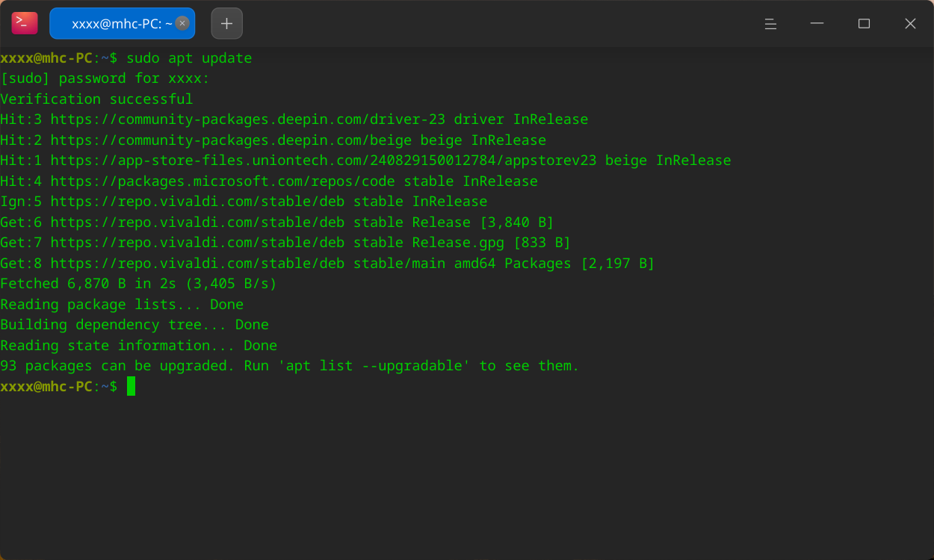Click the packages.microsoft.com code stable line
934x560 pixels.
click(269, 181)
